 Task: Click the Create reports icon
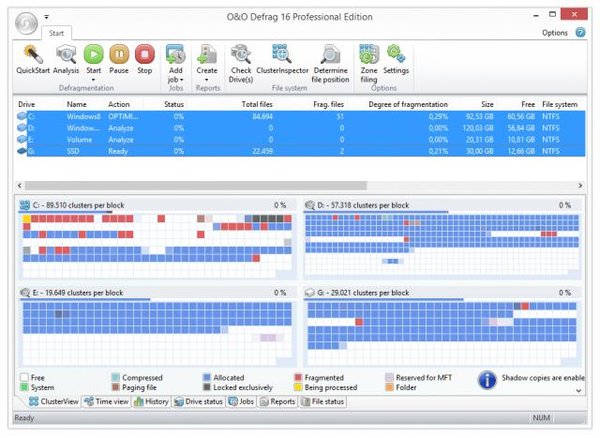coord(207,54)
